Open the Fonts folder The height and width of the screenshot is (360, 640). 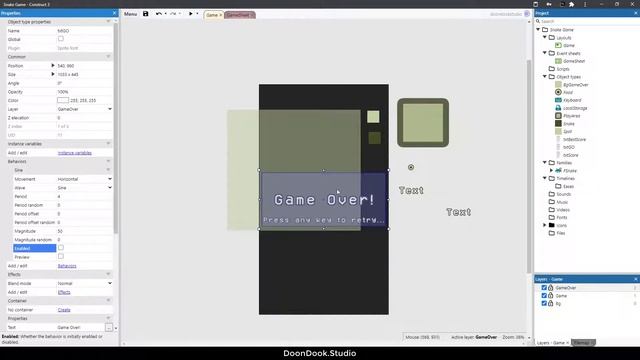pyautogui.click(x=562, y=218)
